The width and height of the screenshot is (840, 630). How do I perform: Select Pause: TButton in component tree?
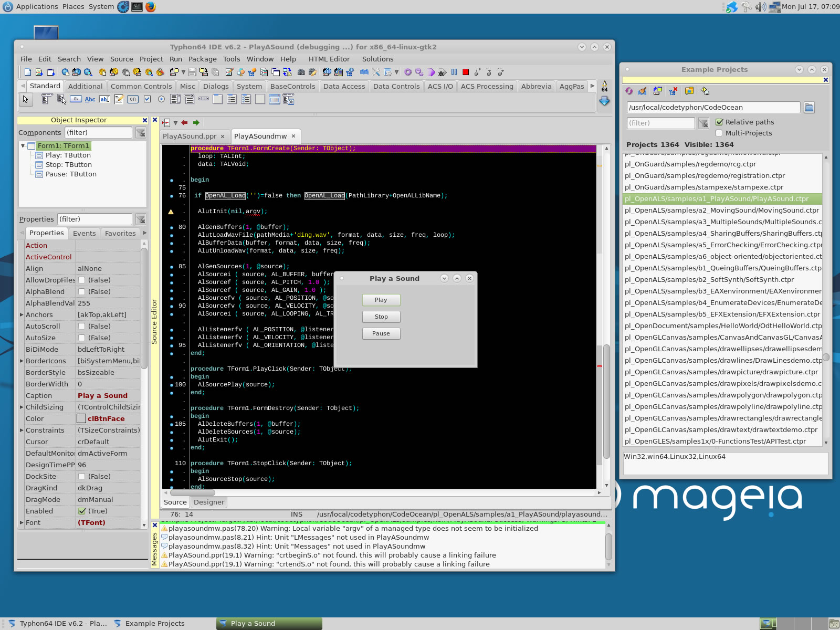[71, 174]
